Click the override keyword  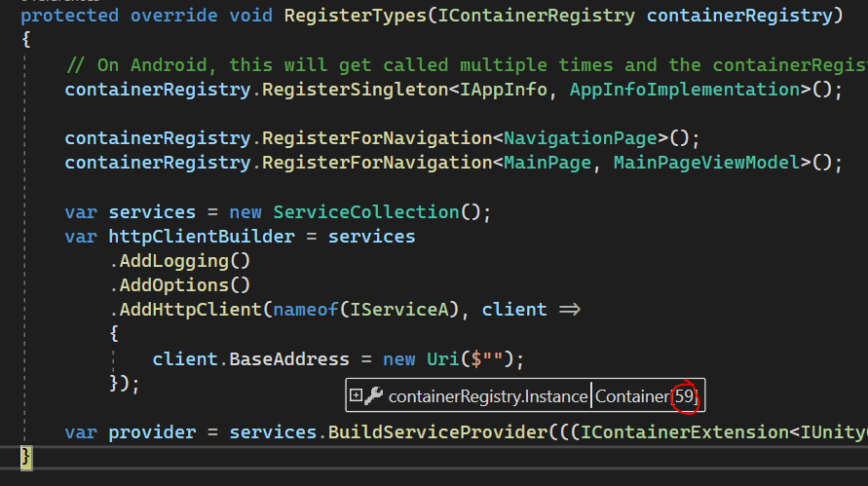[173, 16]
